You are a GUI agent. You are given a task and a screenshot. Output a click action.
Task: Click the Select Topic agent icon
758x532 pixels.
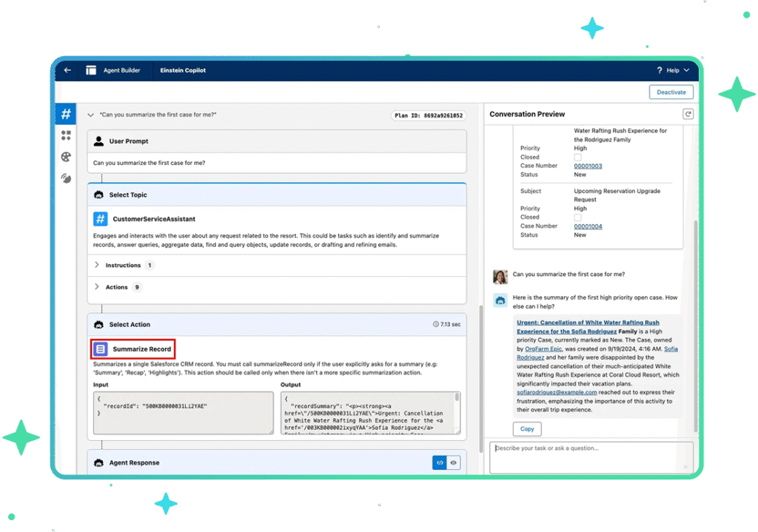coord(98,195)
